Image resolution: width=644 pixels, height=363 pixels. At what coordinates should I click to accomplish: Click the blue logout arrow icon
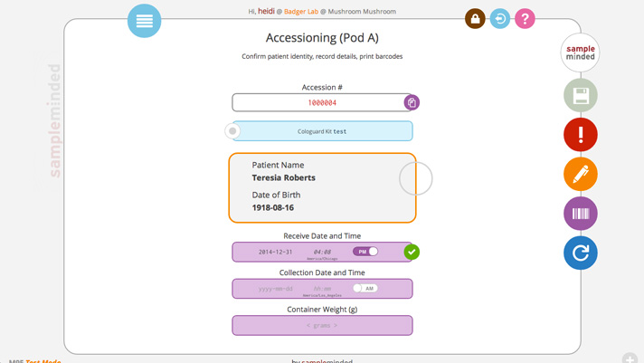pyautogui.click(x=500, y=18)
